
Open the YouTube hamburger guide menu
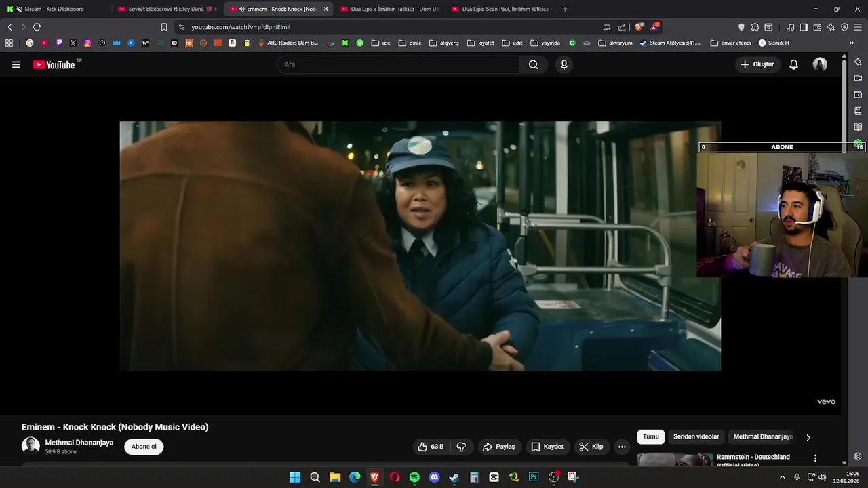[x=16, y=64]
